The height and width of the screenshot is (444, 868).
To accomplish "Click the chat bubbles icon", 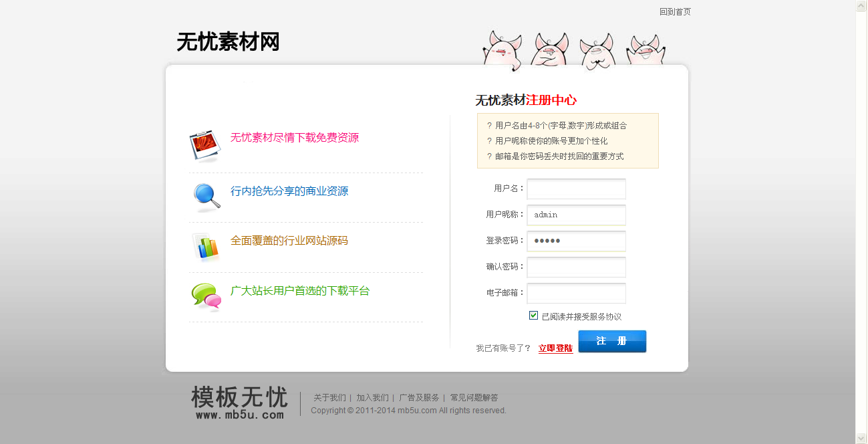I will 206,296.
